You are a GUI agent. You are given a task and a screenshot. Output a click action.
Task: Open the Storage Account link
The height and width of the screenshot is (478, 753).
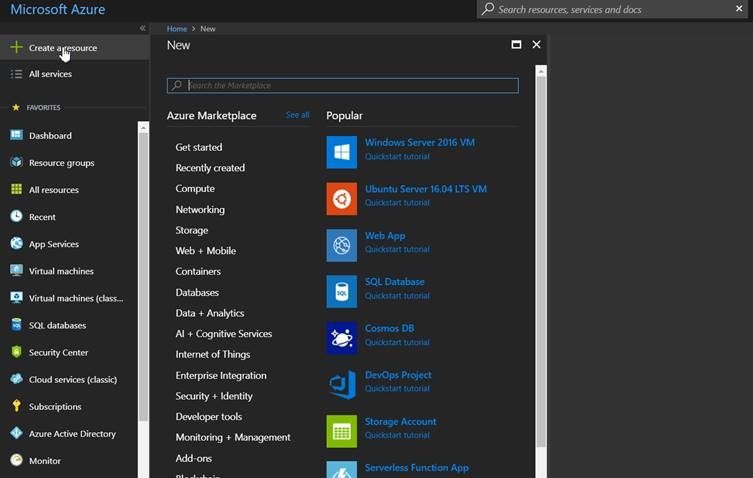coord(400,421)
